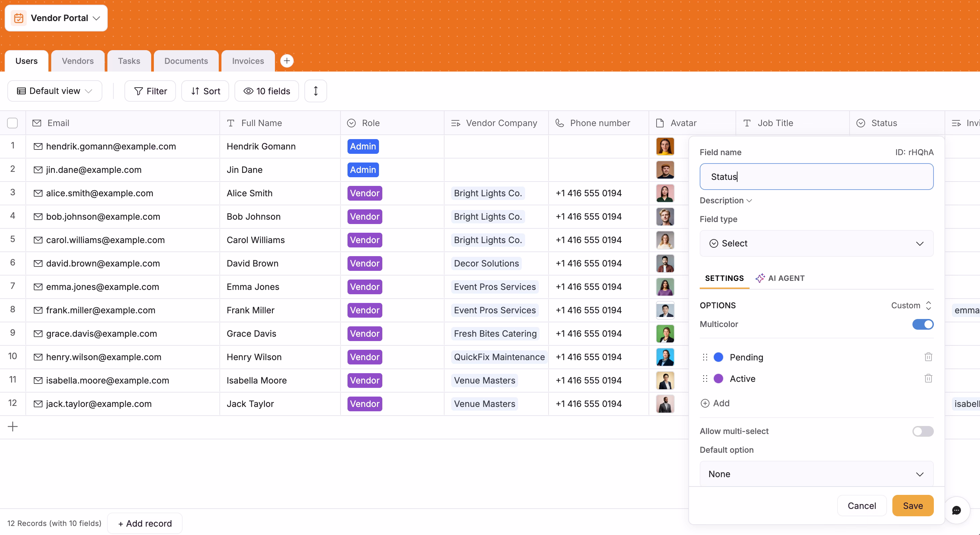Screen dimensions: 980x535
Task: Enable the Allow multi-select toggle
Action: tap(922, 431)
